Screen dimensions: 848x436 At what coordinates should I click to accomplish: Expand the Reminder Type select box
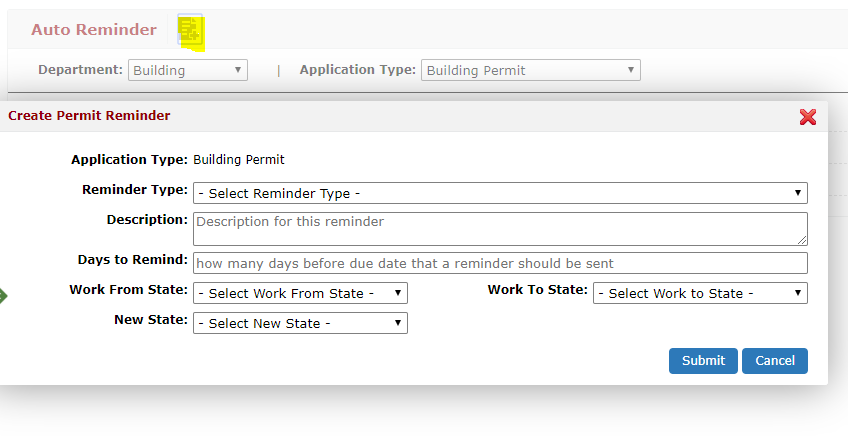[500, 193]
